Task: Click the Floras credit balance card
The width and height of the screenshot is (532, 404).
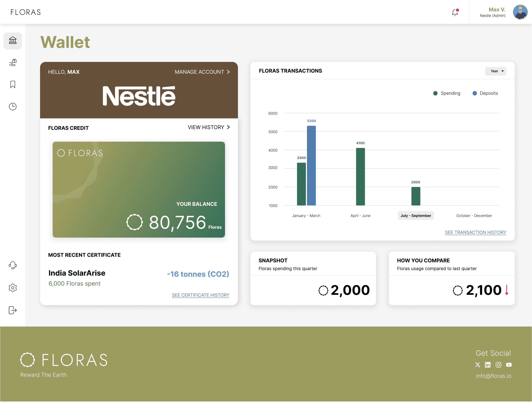Action: pos(139,190)
